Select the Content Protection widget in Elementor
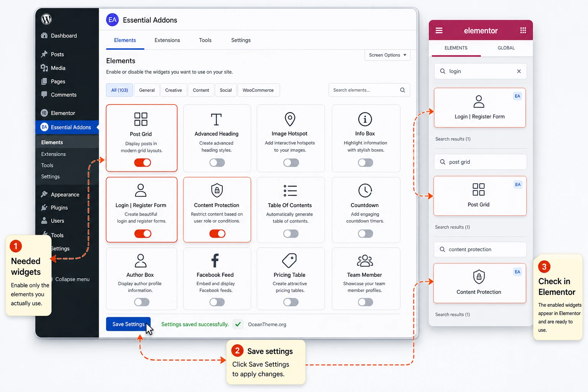This screenshot has height=392, width=588. tap(480, 283)
